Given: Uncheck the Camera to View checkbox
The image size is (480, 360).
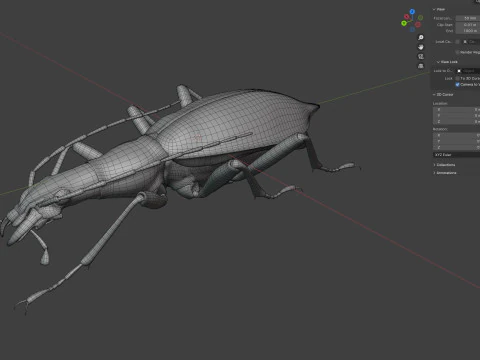Looking at the screenshot, I should coord(457,85).
